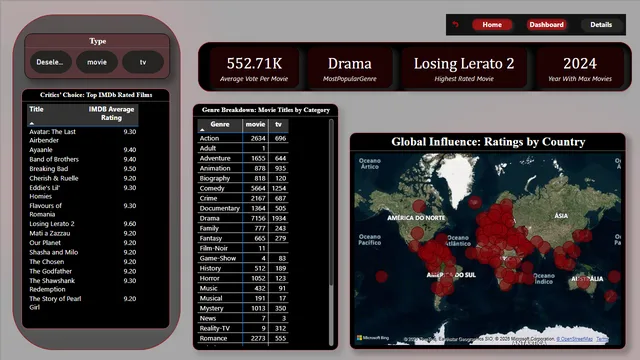Click the red back arrow icon
The image size is (640, 360).
pos(456,24)
